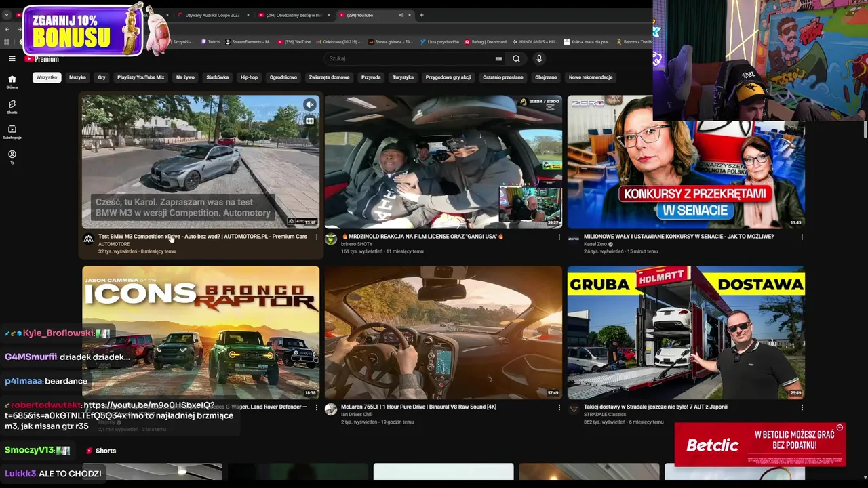The width and height of the screenshot is (868, 488).
Task: Open the McLaren driving POV thumbnail
Action: (x=443, y=332)
